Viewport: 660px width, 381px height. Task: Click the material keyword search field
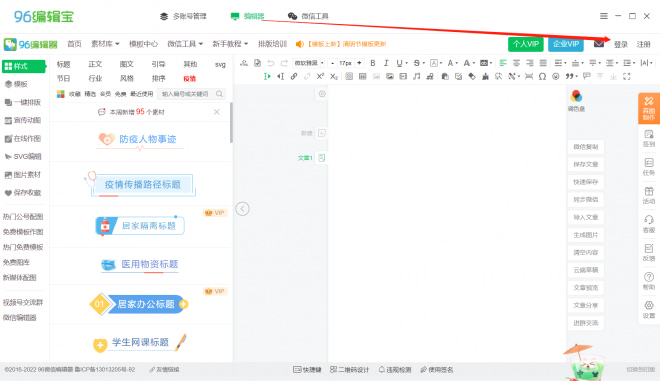(186, 94)
